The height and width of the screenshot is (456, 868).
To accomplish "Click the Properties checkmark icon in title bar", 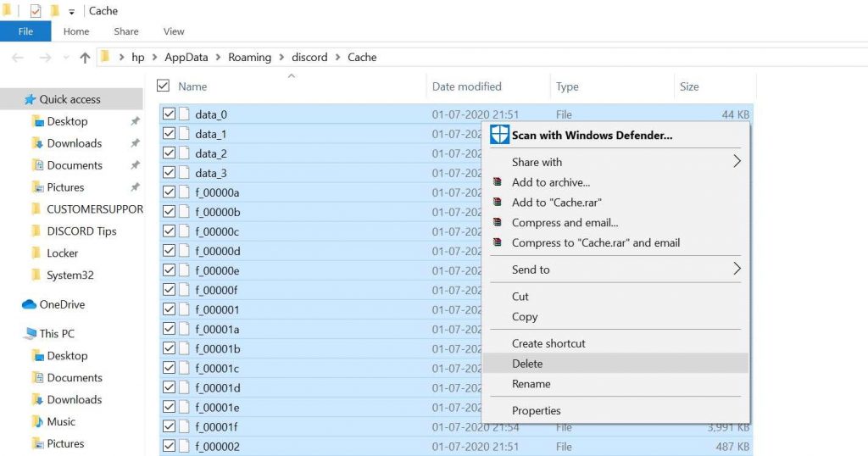I will pyautogui.click(x=36, y=11).
